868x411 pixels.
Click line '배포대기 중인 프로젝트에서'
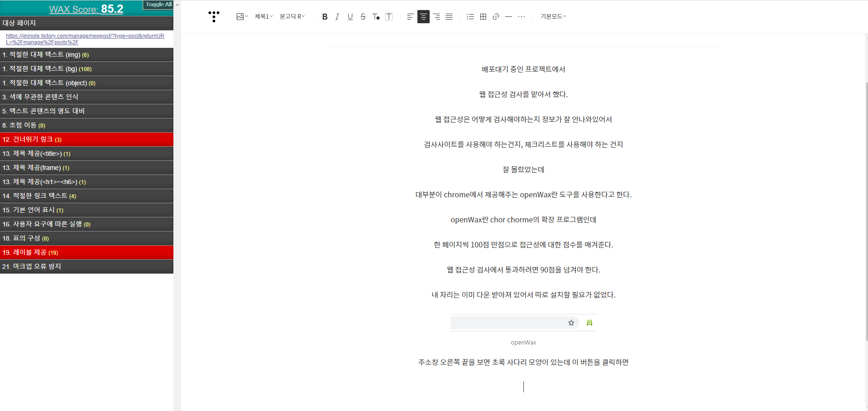(x=523, y=69)
